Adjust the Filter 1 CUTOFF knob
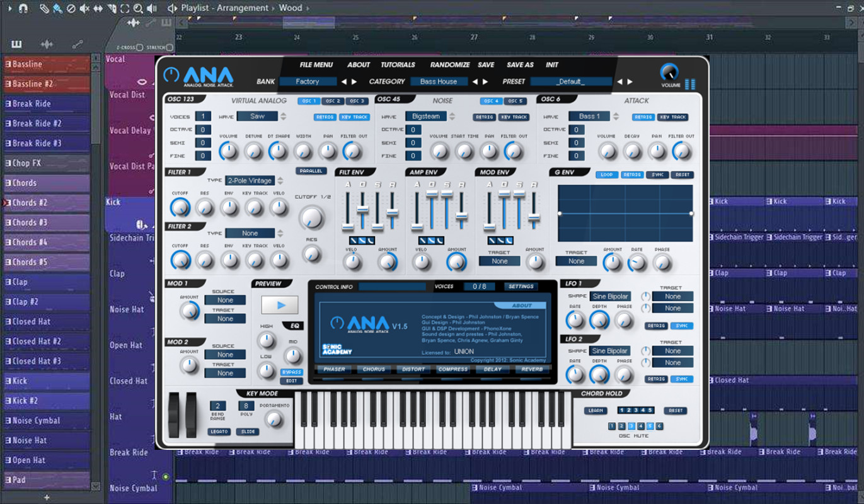Viewport: 864px width, 504px height. tap(180, 207)
